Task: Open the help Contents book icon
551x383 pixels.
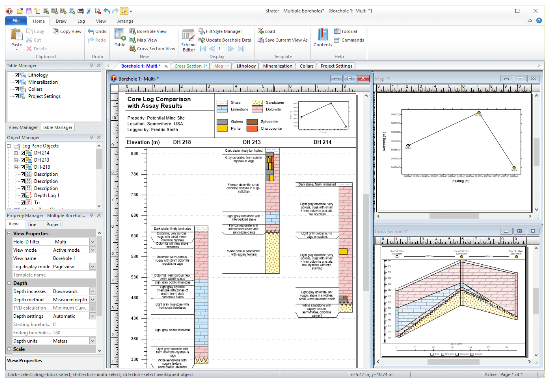Action: tap(323, 34)
